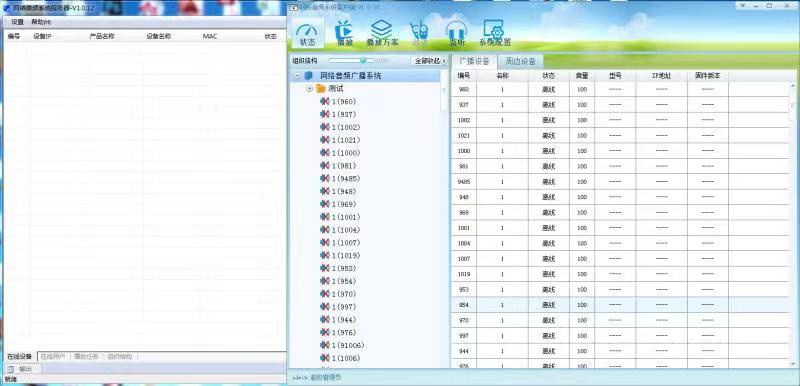Image resolution: width=800 pixels, height=386 pixels.
Task: Click the client window title bar icon
Action: point(293,8)
